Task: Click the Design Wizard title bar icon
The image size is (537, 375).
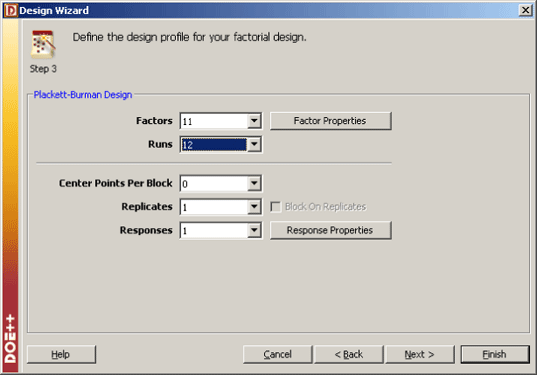Action: [x=10, y=11]
